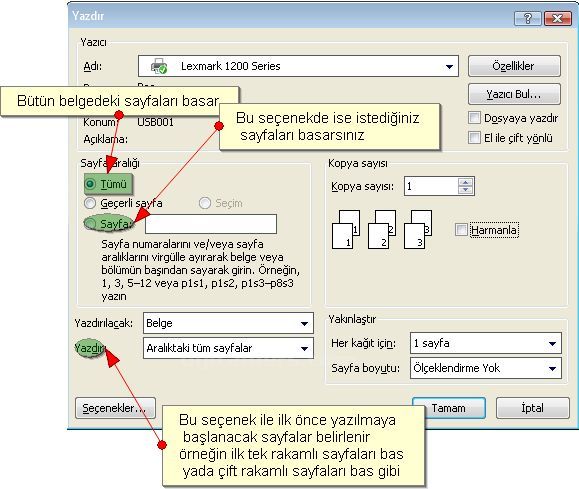The width and height of the screenshot is (579, 489).
Task: Click the USB001 location text
Action: click(x=155, y=122)
